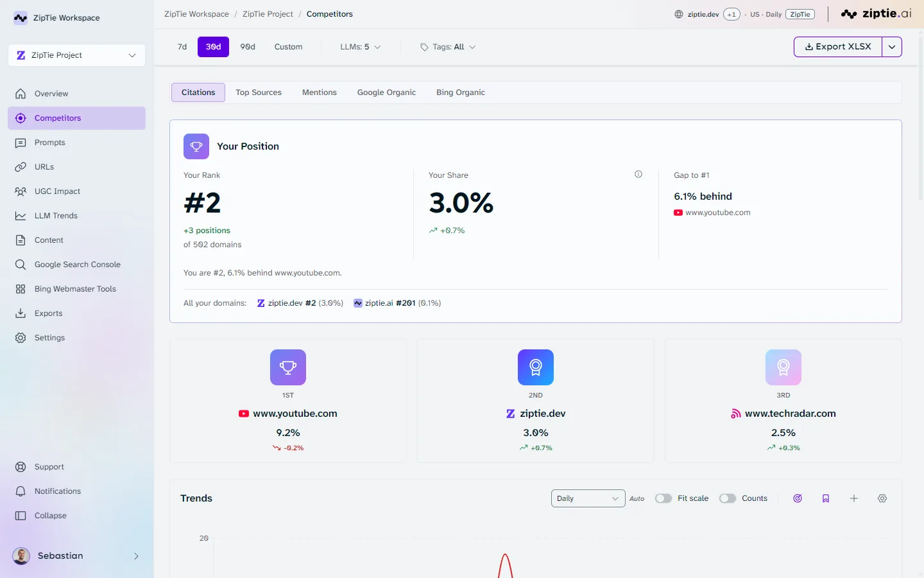Open the Content section
Screen dimensions: 924x578
[x=76, y=240]
